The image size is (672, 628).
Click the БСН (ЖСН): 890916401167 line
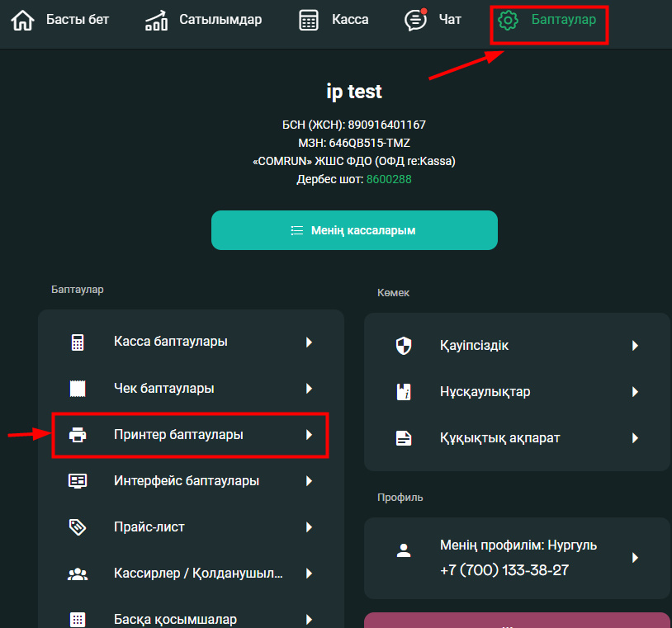coord(354,125)
